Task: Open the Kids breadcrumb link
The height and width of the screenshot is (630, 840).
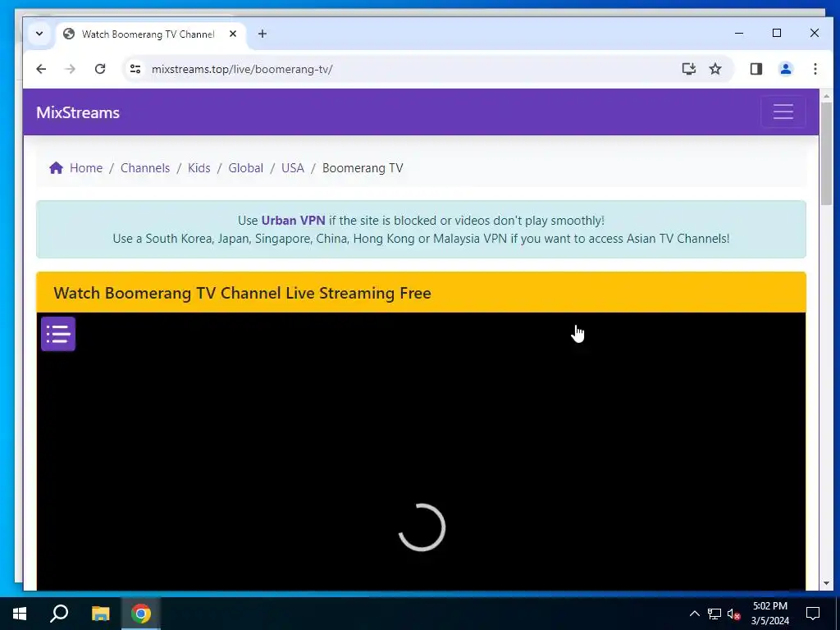Action: click(x=199, y=167)
